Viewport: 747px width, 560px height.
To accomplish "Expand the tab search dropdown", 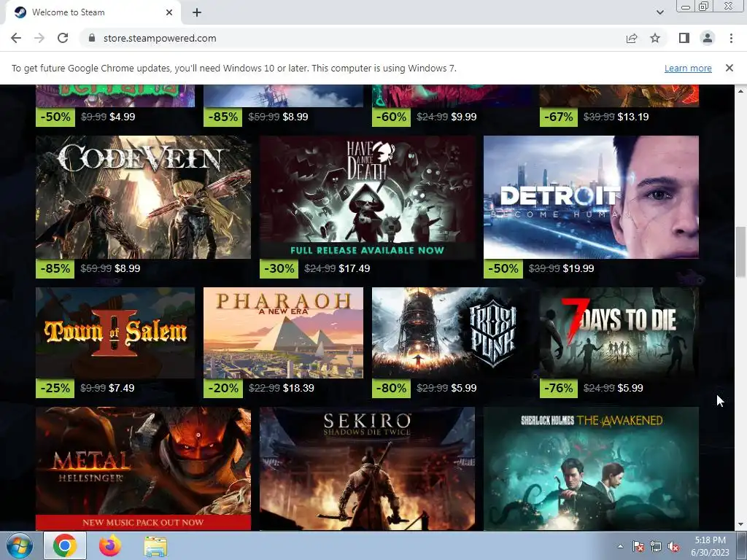I will coord(659,12).
